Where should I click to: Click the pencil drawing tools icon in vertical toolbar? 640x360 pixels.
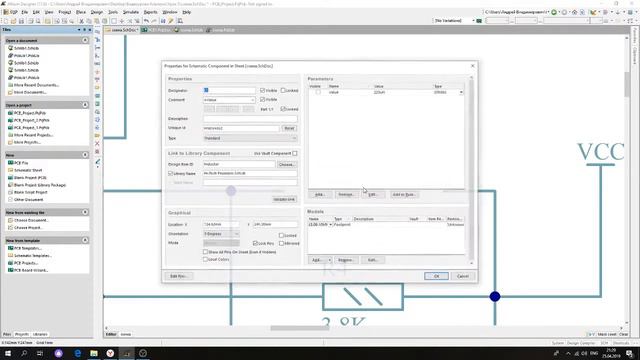97,162
